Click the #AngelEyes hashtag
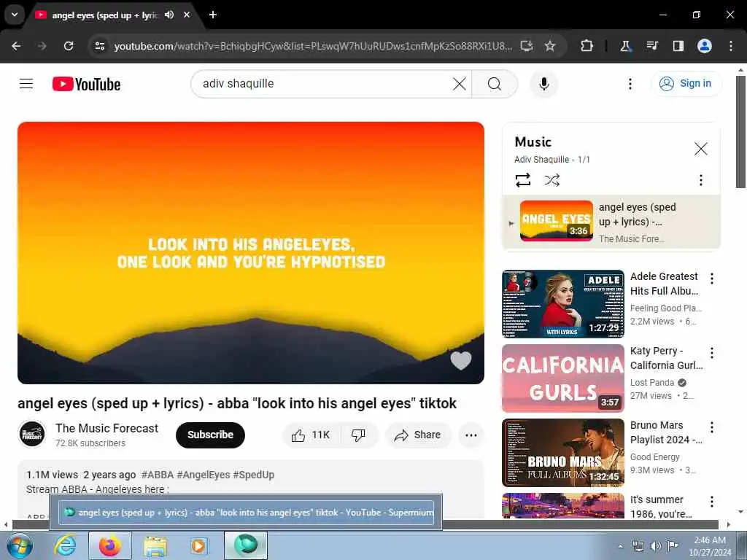This screenshot has height=560, width=747. pyautogui.click(x=204, y=475)
